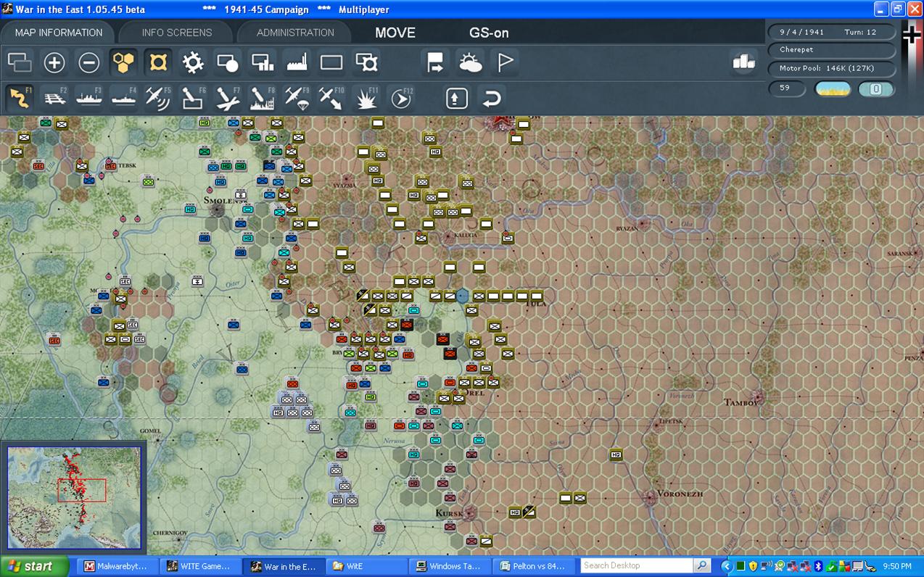Image resolution: width=924 pixels, height=577 pixels.
Task: Select bomb airfield F7 icon
Action: tap(228, 98)
